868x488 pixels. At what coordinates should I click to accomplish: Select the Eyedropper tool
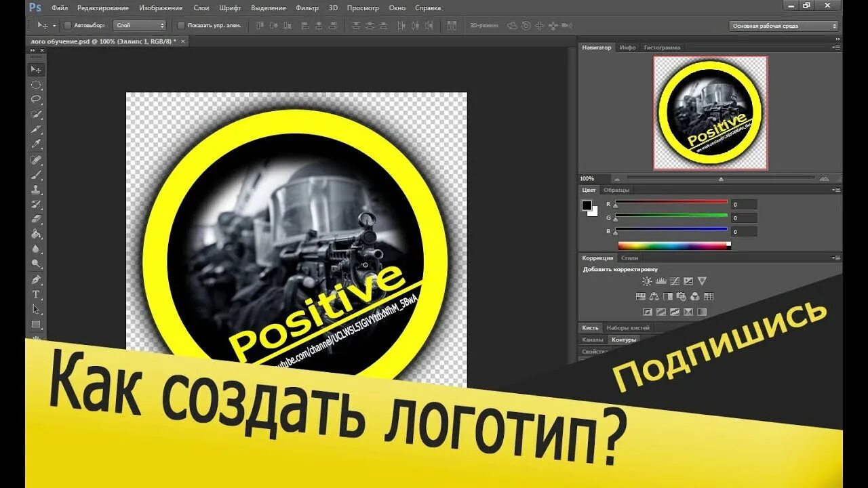click(x=37, y=144)
